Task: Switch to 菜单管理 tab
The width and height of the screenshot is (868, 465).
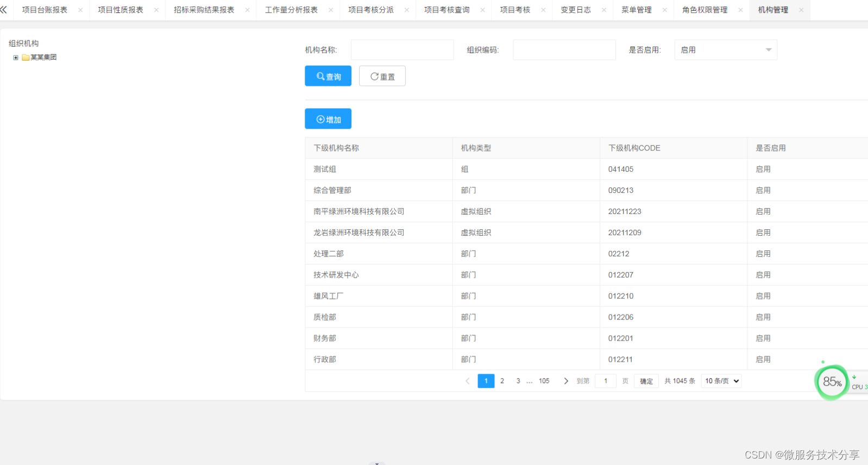Action: point(637,10)
